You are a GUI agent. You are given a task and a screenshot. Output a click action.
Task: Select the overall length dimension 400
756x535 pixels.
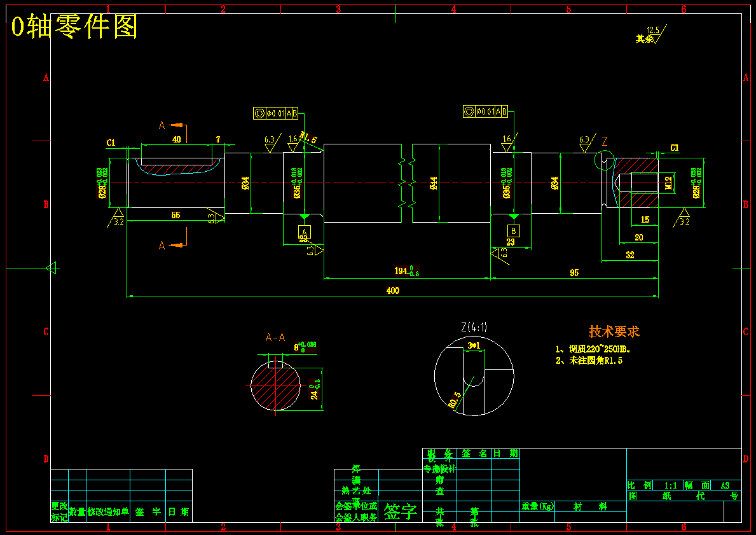click(392, 291)
